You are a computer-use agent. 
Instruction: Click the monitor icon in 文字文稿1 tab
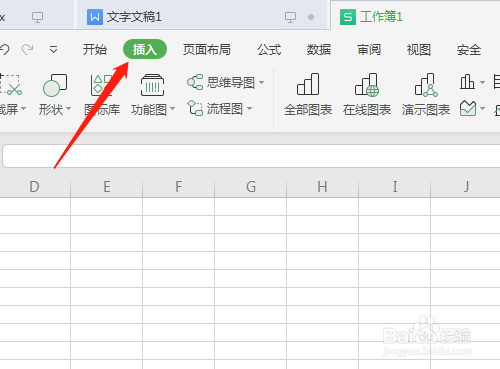[290, 17]
